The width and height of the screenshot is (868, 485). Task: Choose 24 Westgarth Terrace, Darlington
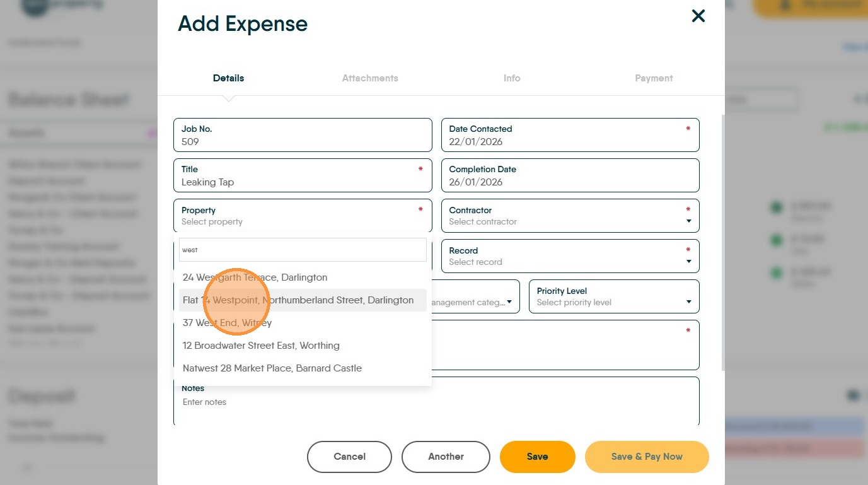(x=255, y=278)
